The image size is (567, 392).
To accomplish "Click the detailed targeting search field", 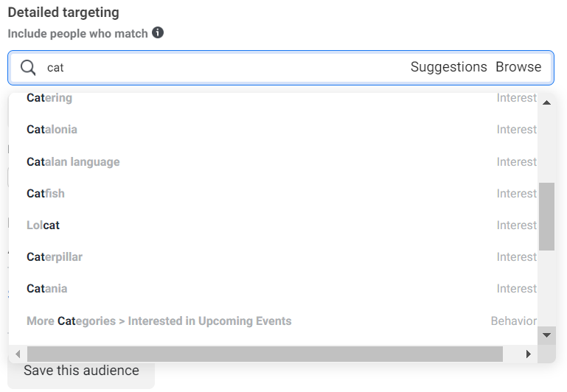I will click(221, 67).
